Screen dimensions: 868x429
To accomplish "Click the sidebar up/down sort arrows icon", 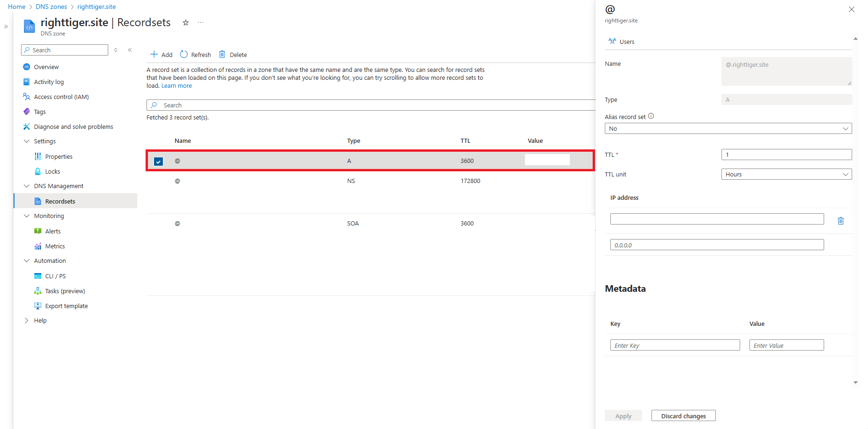I will point(116,50).
